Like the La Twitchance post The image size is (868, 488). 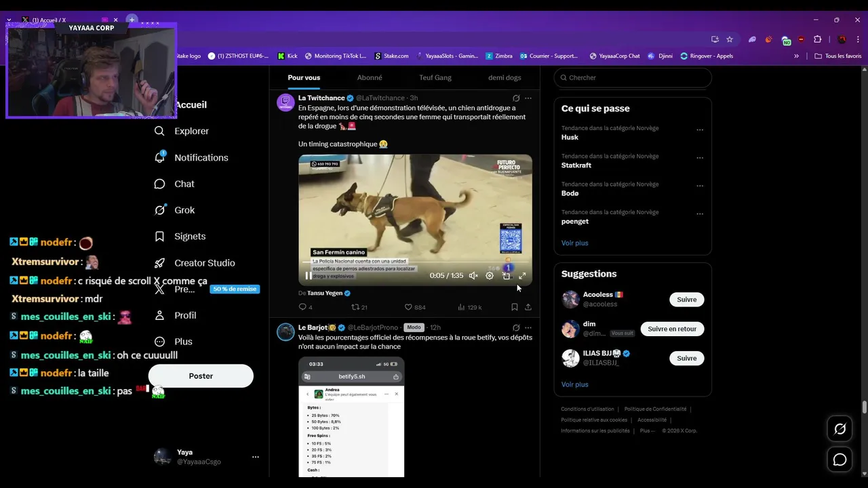click(414, 307)
